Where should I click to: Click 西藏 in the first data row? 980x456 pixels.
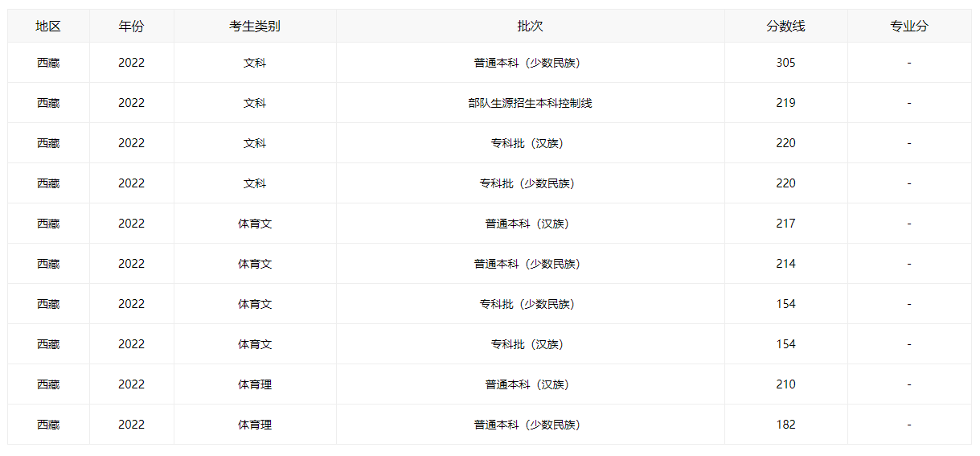(48, 63)
